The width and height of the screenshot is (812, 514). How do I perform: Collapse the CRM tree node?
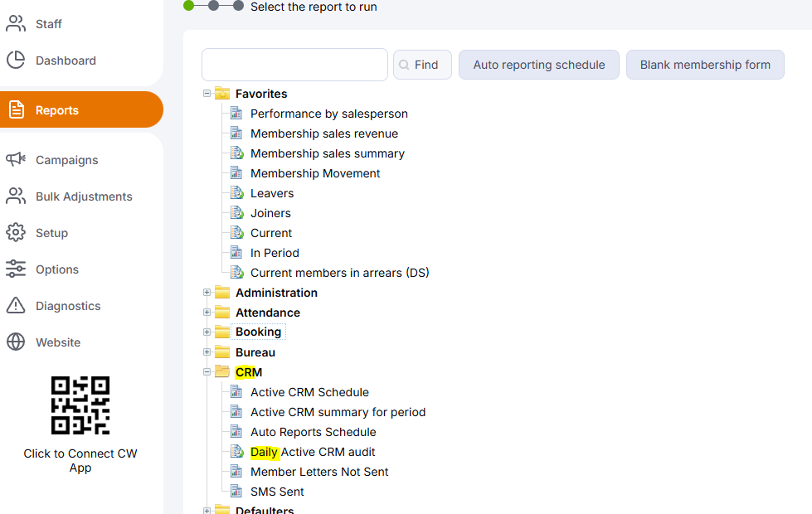coord(207,371)
